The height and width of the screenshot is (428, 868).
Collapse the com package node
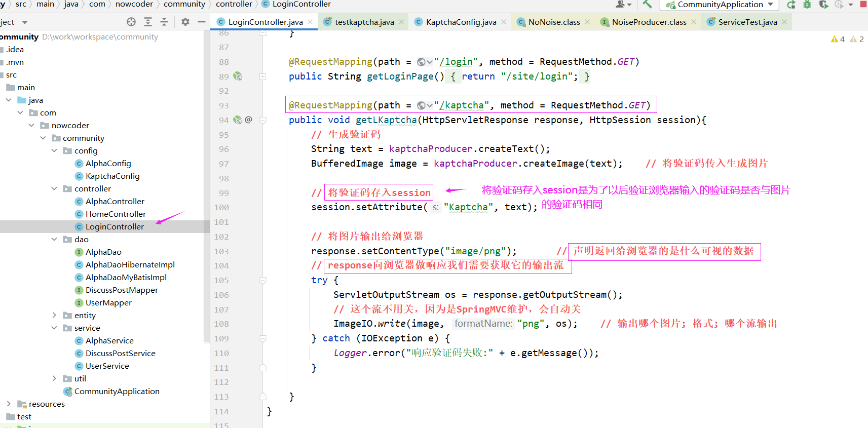(20, 112)
